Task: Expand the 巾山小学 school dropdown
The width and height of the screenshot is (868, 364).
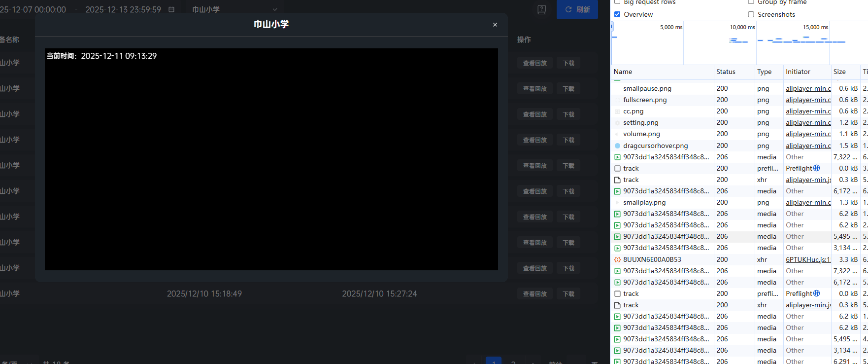Action: 235,9
